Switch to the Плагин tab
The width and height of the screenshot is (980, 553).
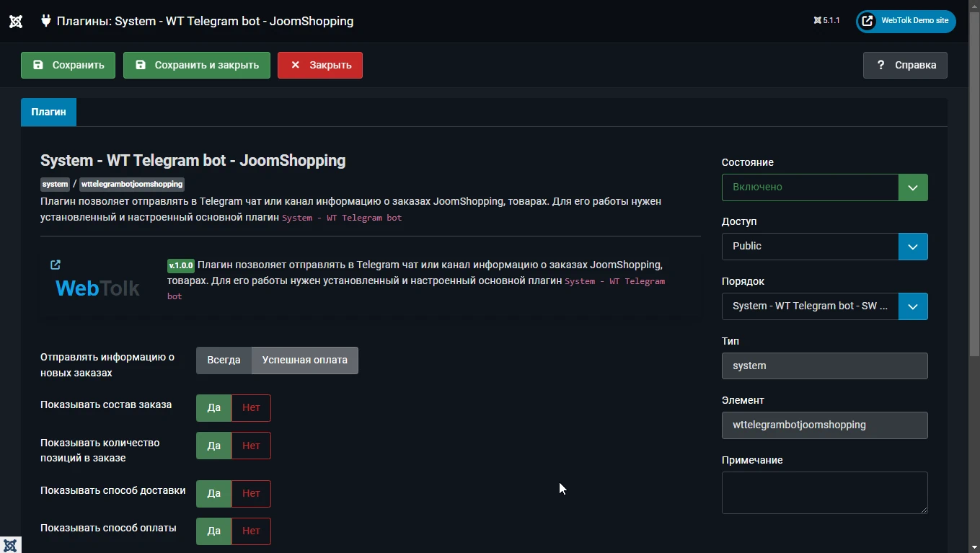tap(48, 112)
